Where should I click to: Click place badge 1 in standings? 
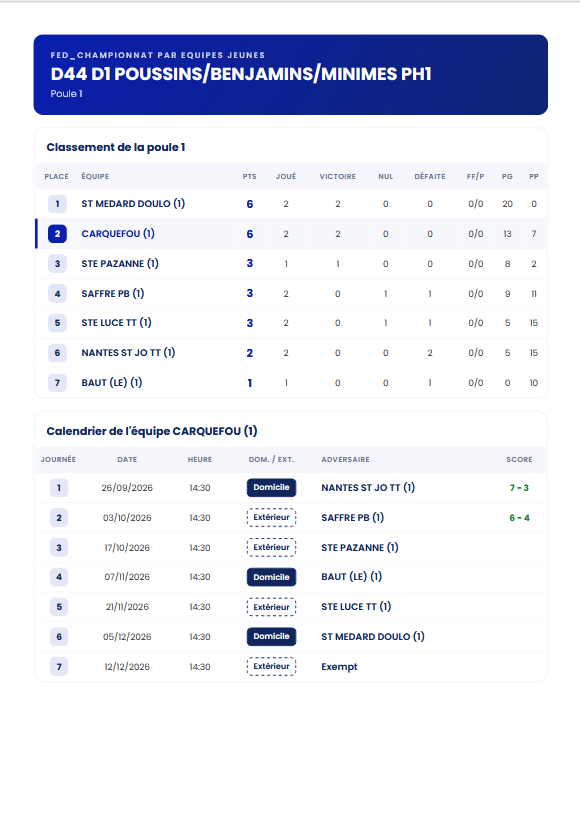click(x=58, y=203)
